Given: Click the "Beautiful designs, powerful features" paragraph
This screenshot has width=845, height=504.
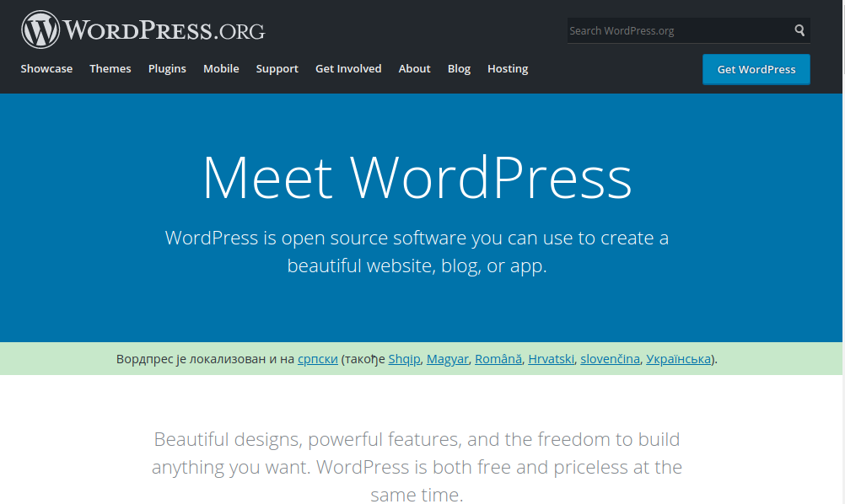Looking at the screenshot, I should (417, 466).
